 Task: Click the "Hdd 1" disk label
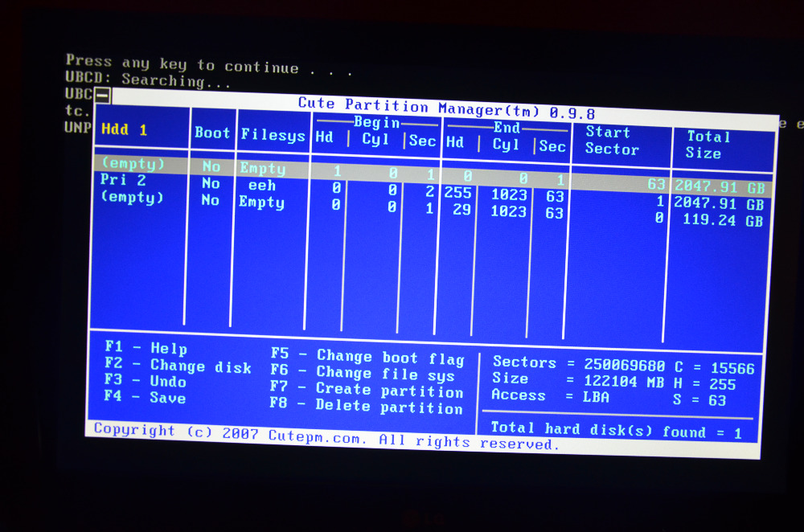(x=125, y=129)
